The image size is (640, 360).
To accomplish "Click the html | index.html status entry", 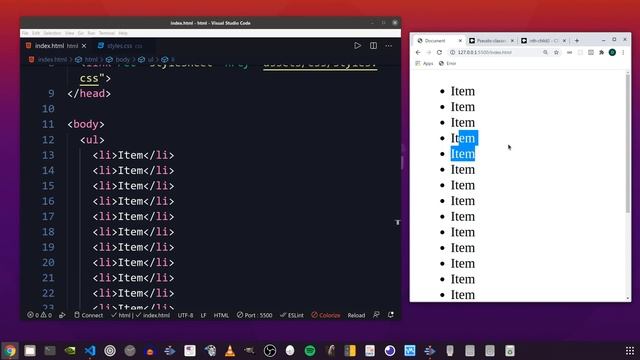I will pos(140,315).
